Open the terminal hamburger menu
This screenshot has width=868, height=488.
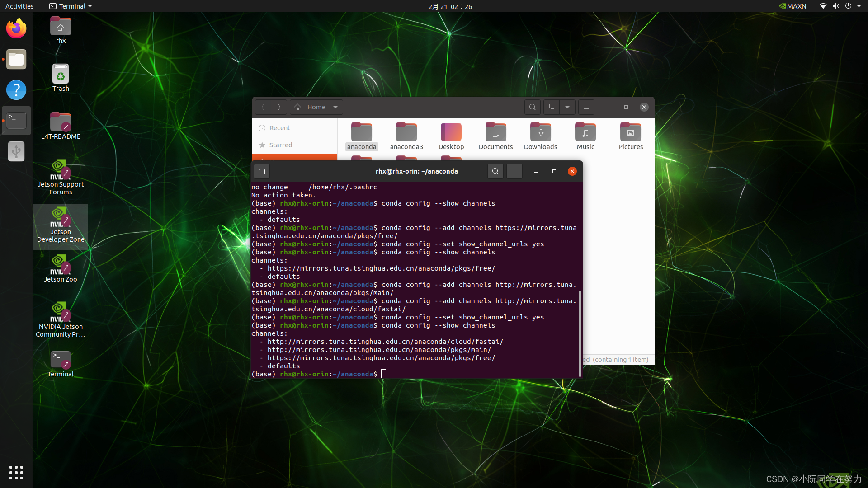[x=514, y=171]
